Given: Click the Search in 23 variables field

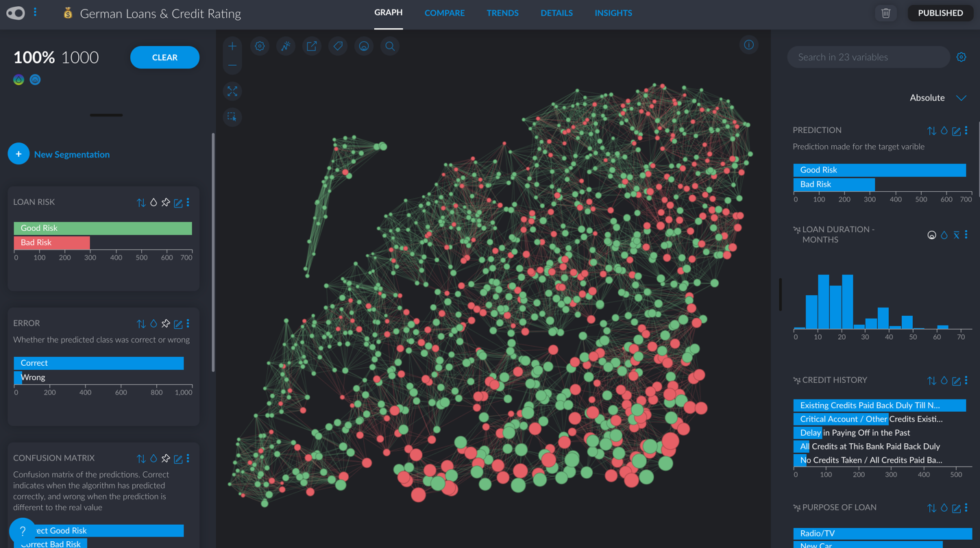Looking at the screenshot, I should pos(868,58).
